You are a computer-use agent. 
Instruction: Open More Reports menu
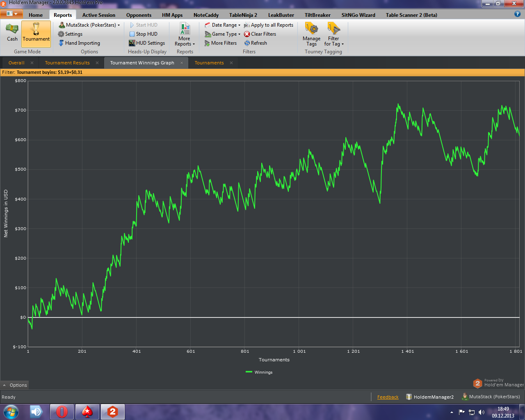(185, 34)
